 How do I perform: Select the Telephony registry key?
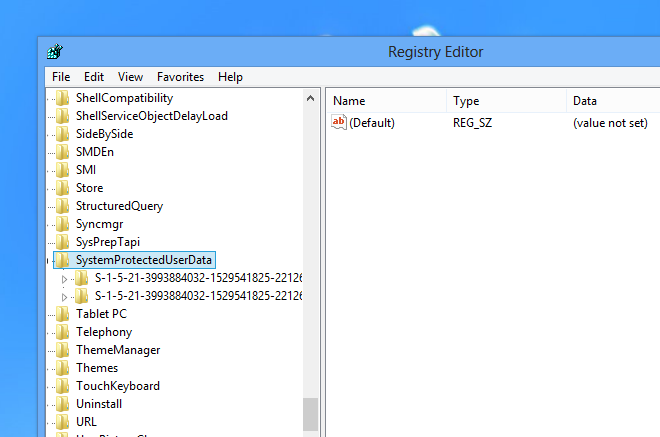pyautogui.click(x=104, y=332)
